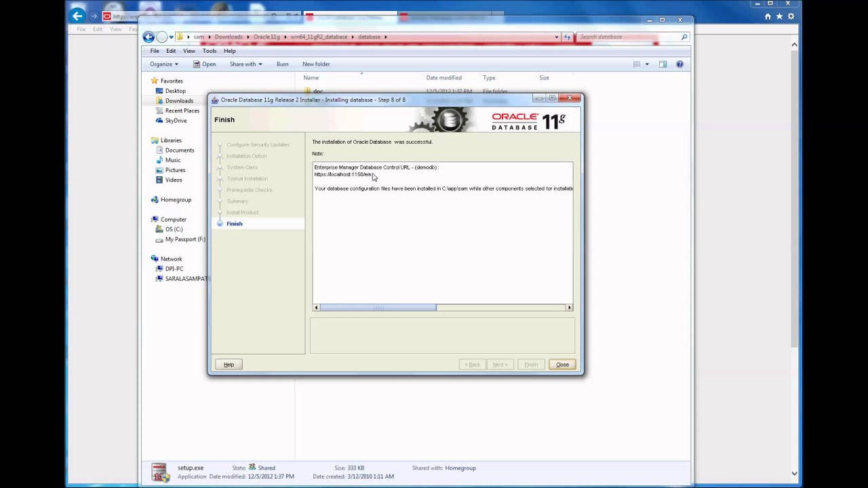This screenshot has width=868, height=488.
Task: Click the Change your view icon
Action: [x=637, y=64]
